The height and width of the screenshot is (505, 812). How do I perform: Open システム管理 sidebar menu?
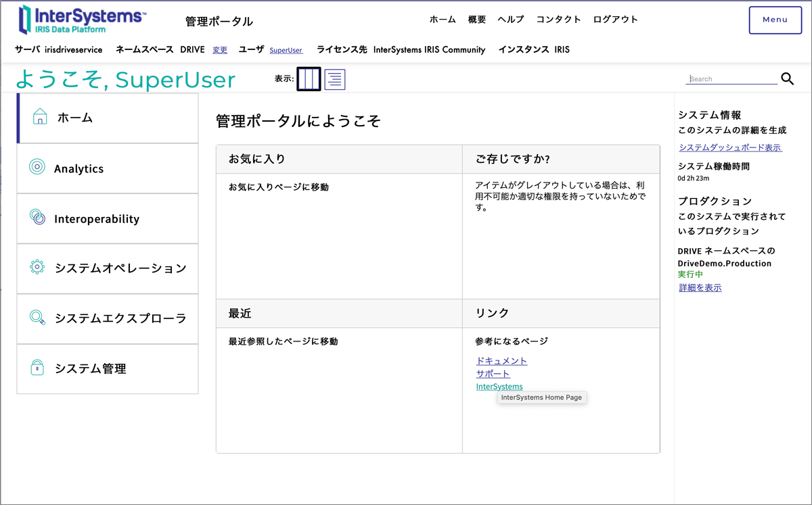[108, 369]
